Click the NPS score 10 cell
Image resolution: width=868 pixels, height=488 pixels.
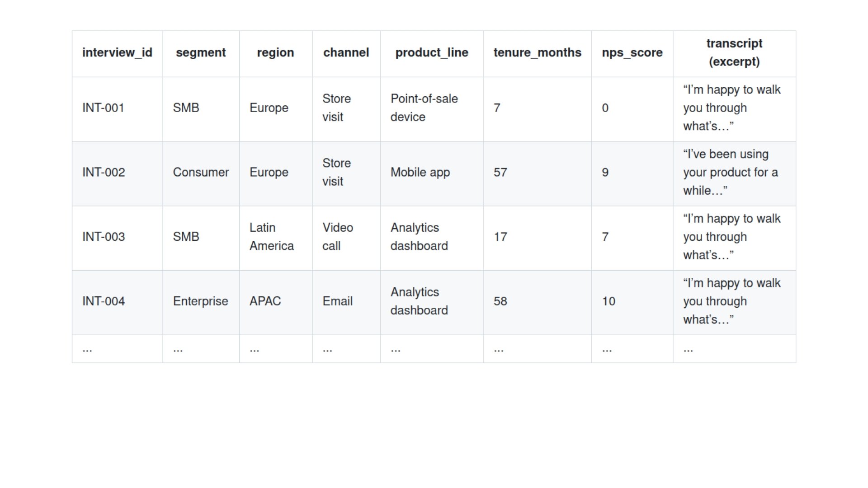click(609, 301)
